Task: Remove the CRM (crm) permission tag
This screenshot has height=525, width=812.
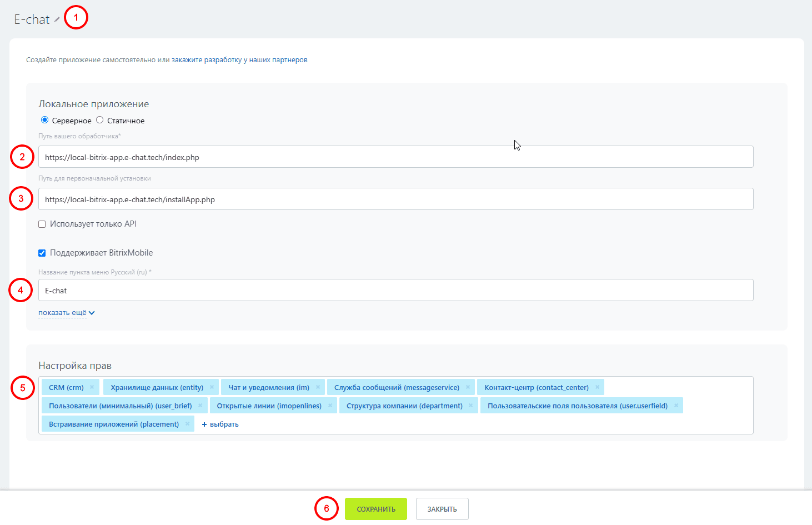Action: click(x=92, y=387)
